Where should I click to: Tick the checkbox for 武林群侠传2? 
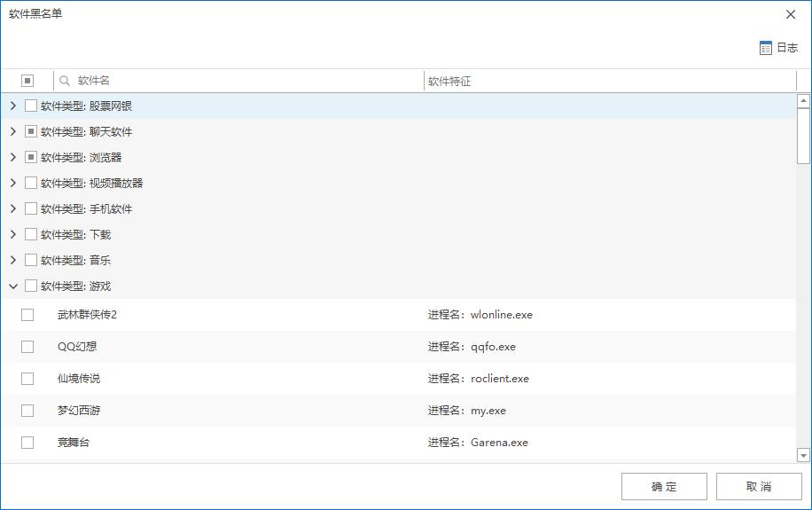coord(27,315)
